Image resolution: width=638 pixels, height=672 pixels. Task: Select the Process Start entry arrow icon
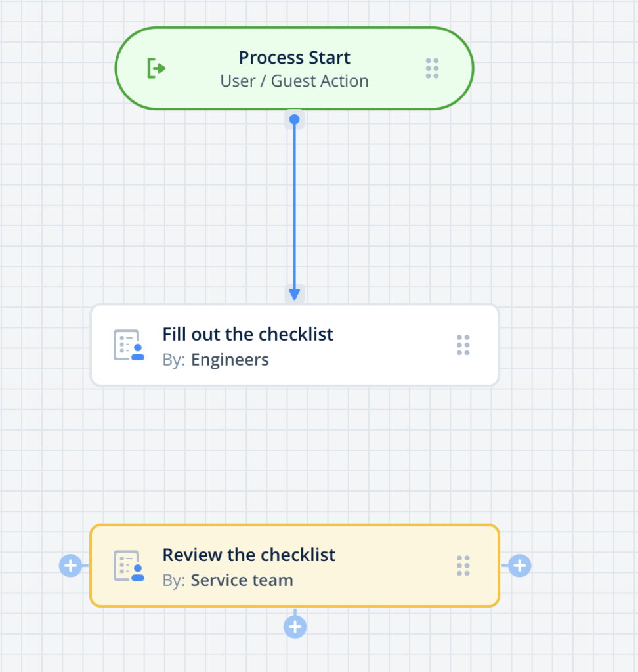click(x=156, y=68)
